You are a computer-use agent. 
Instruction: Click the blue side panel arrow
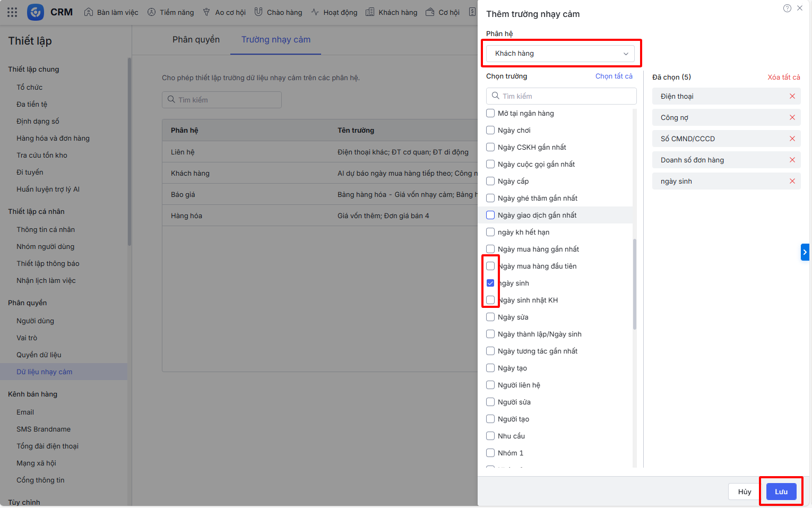pos(805,252)
